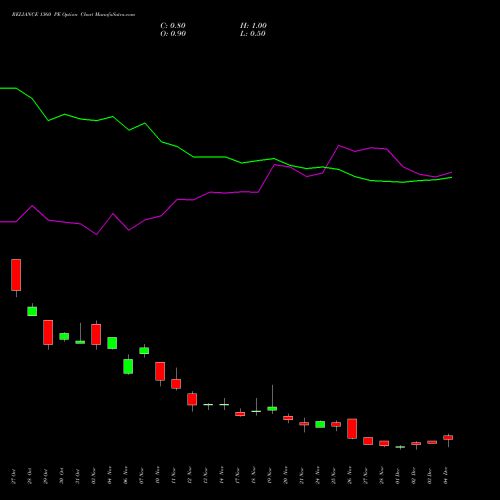Click the red candlestick for 10 Nov
The width and height of the screenshot is (500, 500).
click(160, 371)
